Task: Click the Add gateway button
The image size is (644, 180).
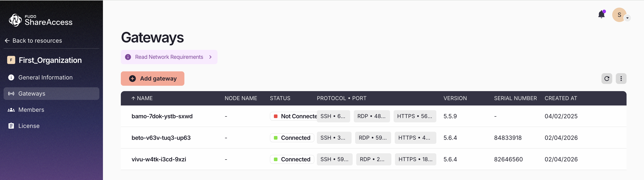Action: point(153,79)
